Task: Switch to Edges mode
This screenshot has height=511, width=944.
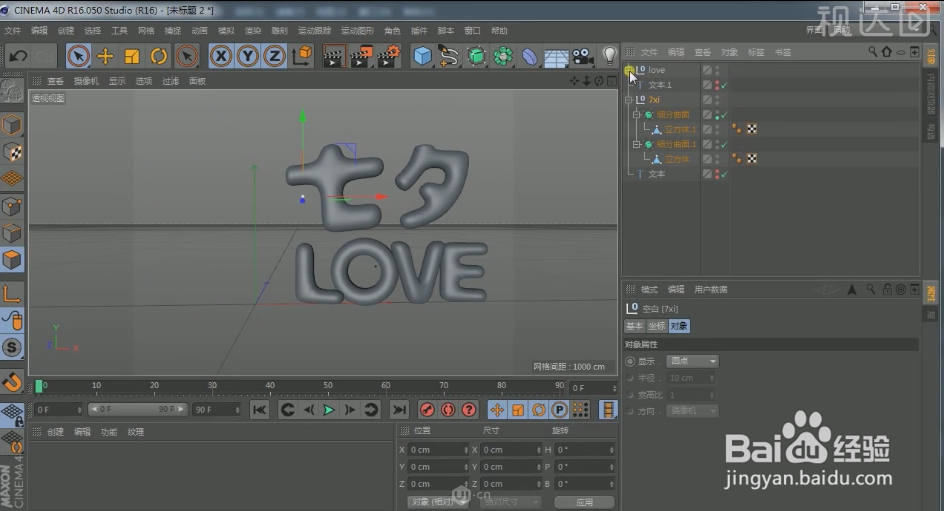Action: (x=12, y=234)
